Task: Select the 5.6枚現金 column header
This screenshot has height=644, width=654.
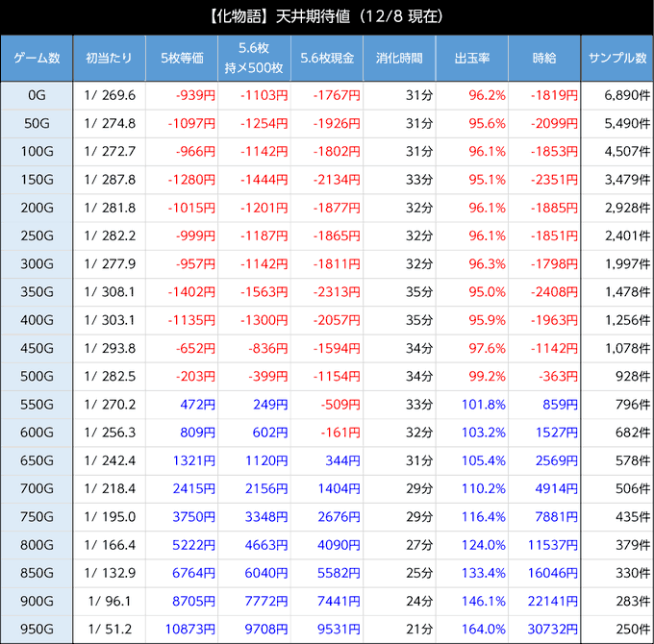Action: pyautogui.click(x=326, y=59)
